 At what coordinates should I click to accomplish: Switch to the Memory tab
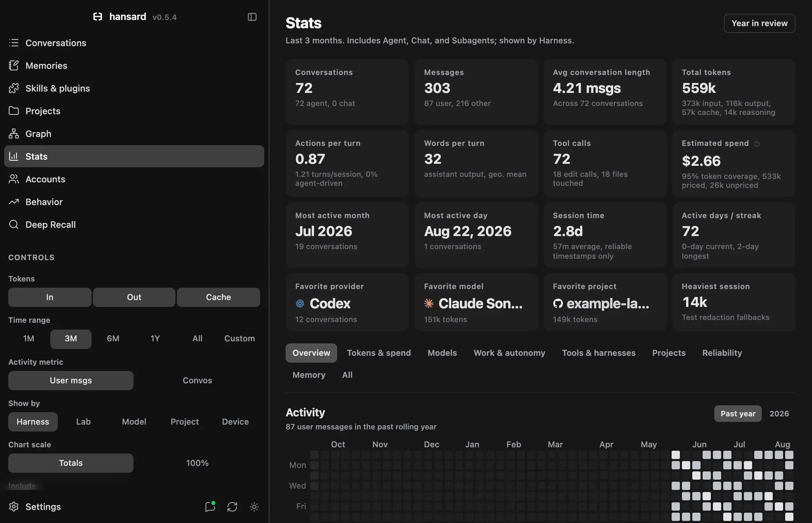click(309, 375)
